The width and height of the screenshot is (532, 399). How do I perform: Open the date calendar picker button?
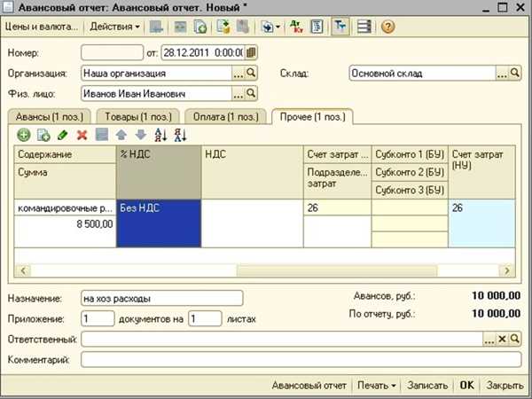(251, 52)
